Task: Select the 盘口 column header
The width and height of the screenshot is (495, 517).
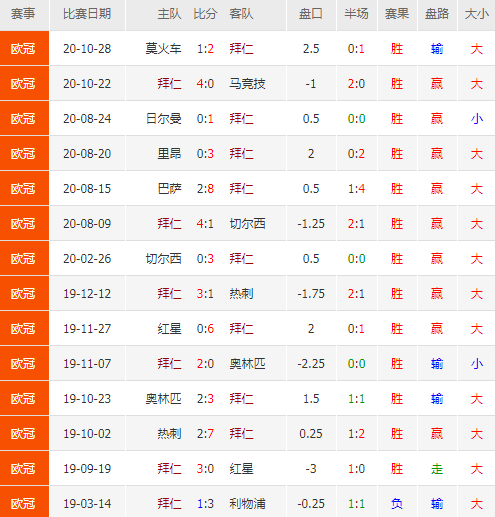Action: [311, 14]
